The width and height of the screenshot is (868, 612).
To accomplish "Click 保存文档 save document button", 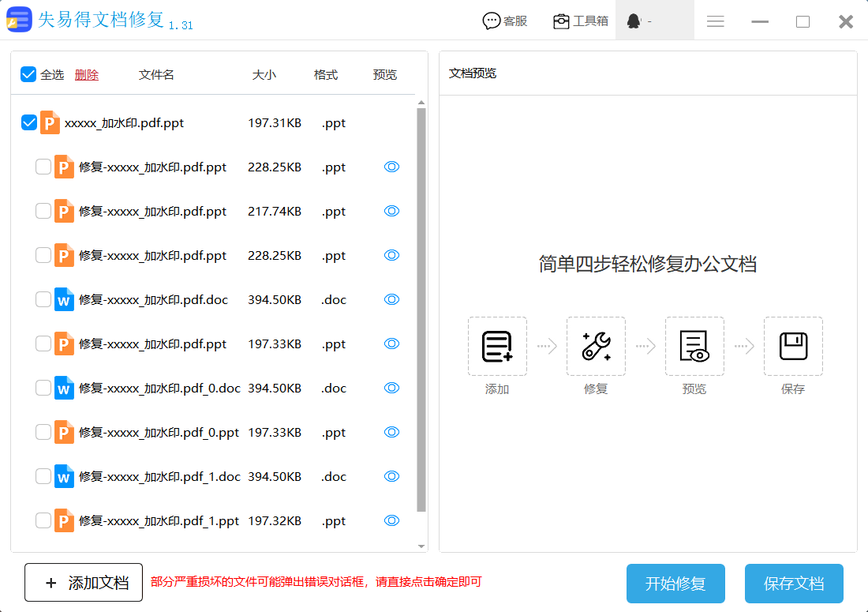I will pyautogui.click(x=794, y=584).
